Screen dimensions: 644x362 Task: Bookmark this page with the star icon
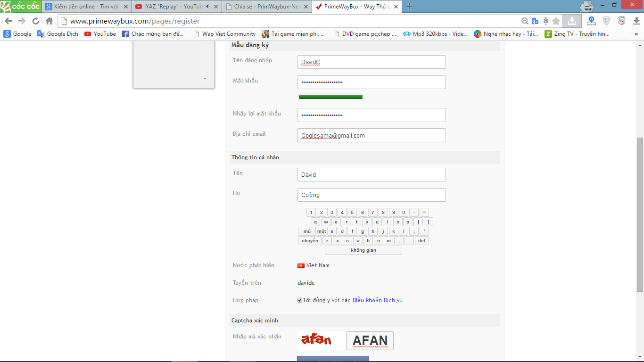[556, 21]
